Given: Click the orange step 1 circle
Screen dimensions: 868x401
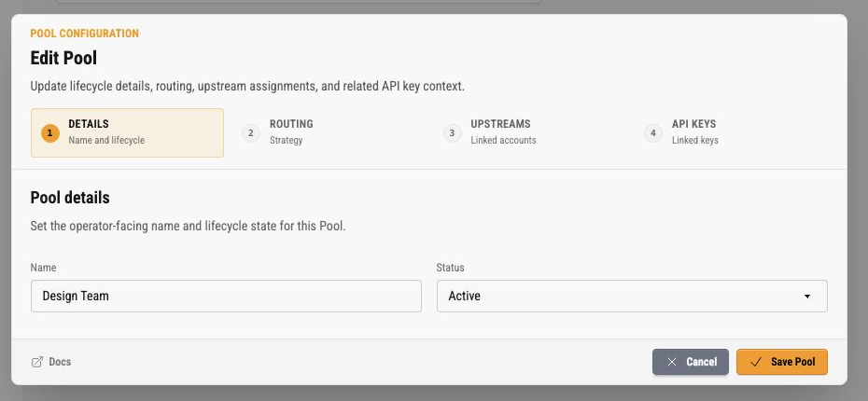Looking at the screenshot, I should (x=49, y=133).
